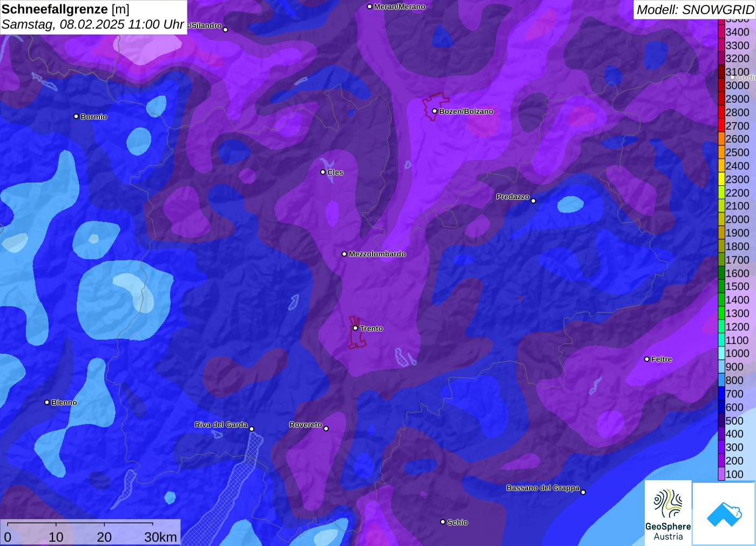The height and width of the screenshot is (546, 756).
Task: Click the 3400 m magenta legend swatch
Action: 721,32
